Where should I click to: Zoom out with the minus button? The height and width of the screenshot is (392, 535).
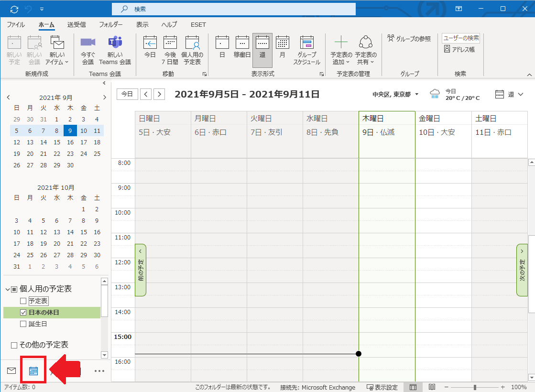point(446,387)
